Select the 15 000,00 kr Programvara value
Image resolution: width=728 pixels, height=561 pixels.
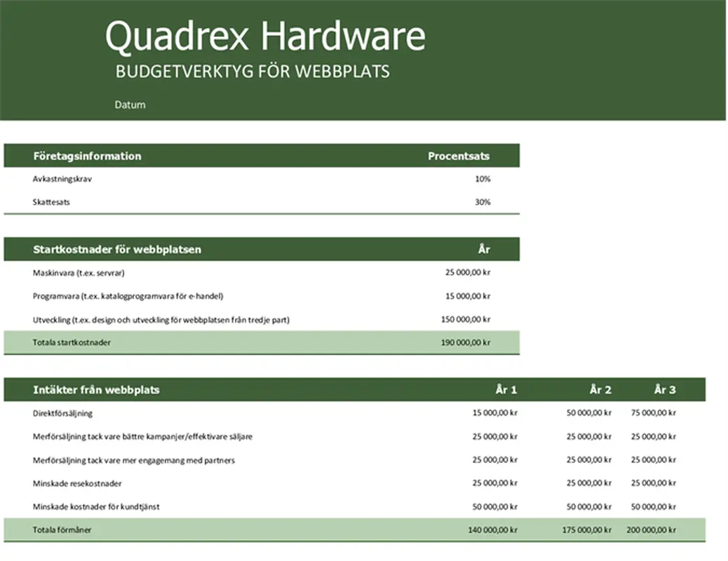(468, 297)
